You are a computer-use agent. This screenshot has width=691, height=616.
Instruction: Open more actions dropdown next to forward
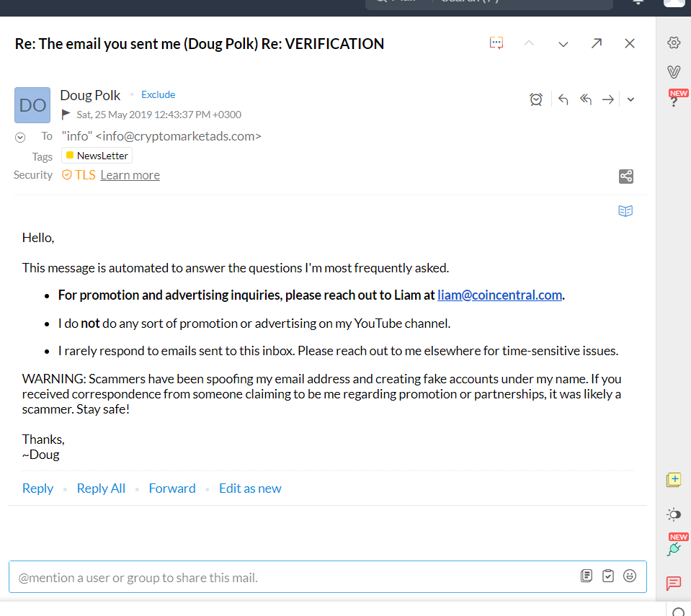tap(630, 99)
